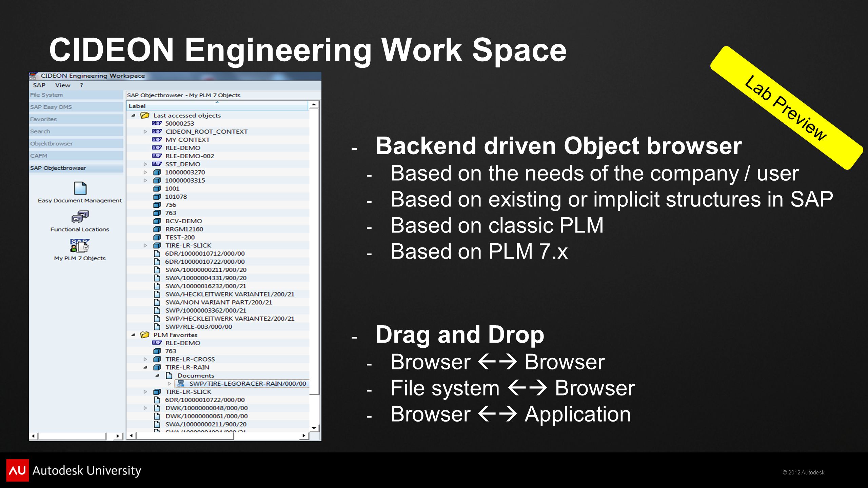Collapse the Last accessed objects folder
Screen dimensions: 868x488
133,116
